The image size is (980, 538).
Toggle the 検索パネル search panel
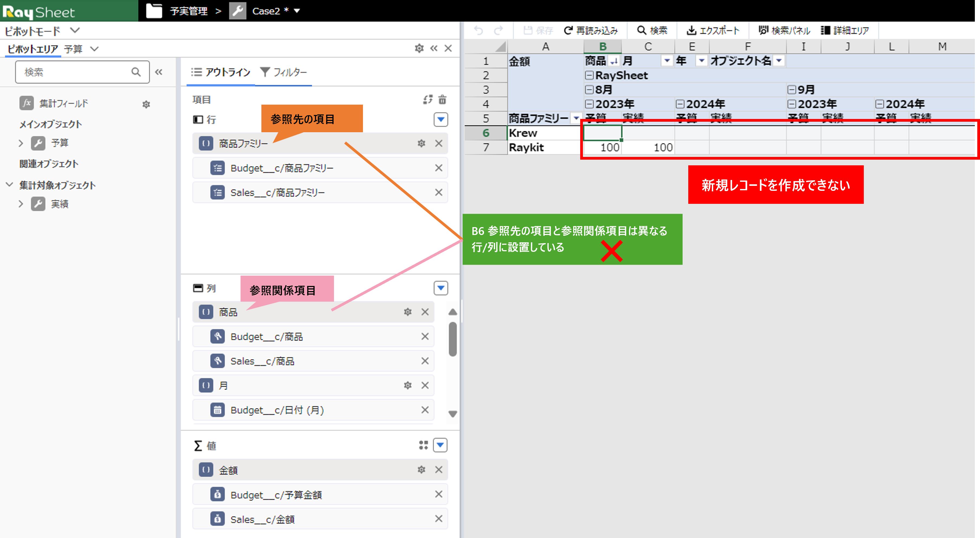click(x=784, y=30)
